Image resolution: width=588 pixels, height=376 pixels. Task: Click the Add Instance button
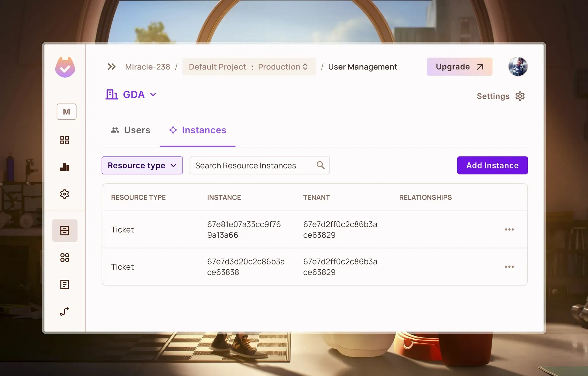pyautogui.click(x=492, y=165)
